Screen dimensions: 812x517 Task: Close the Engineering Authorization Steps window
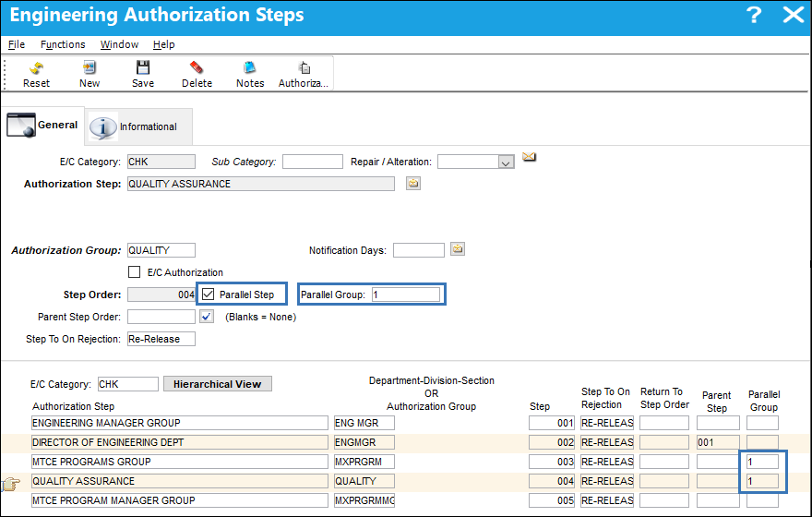point(793,15)
